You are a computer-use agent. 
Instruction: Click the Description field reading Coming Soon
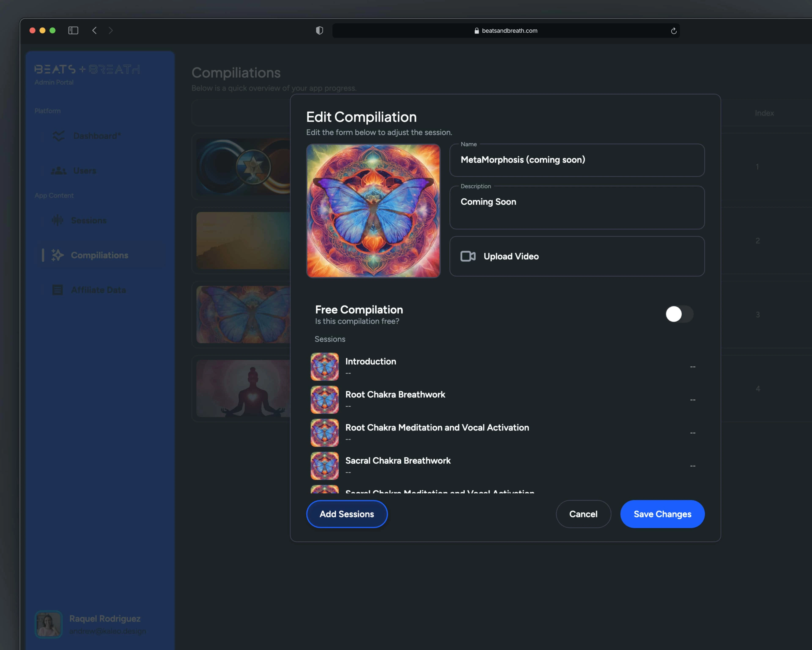pyautogui.click(x=577, y=207)
